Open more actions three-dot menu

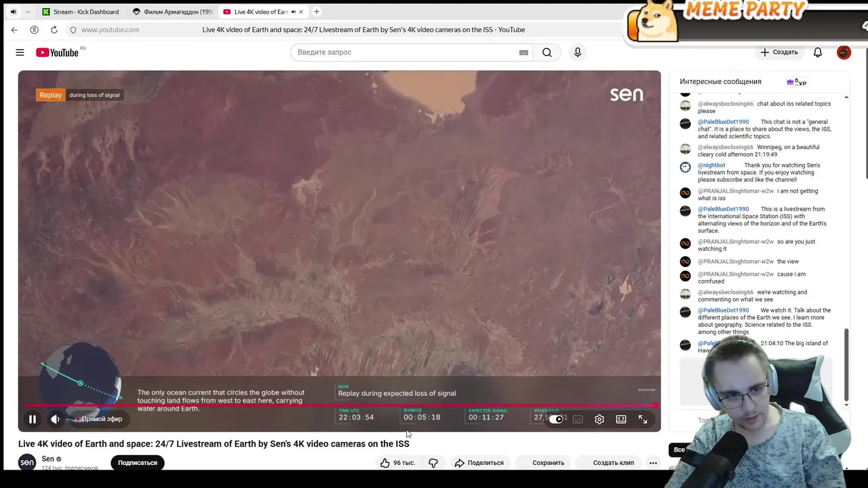(653, 463)
